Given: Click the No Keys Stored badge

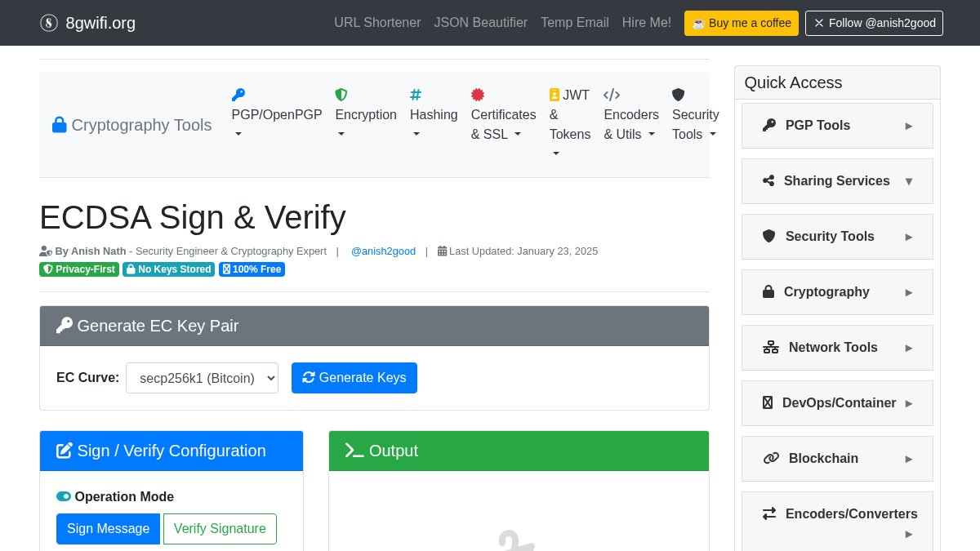Looking at the screenshot, I should click(x=169, y=269).
